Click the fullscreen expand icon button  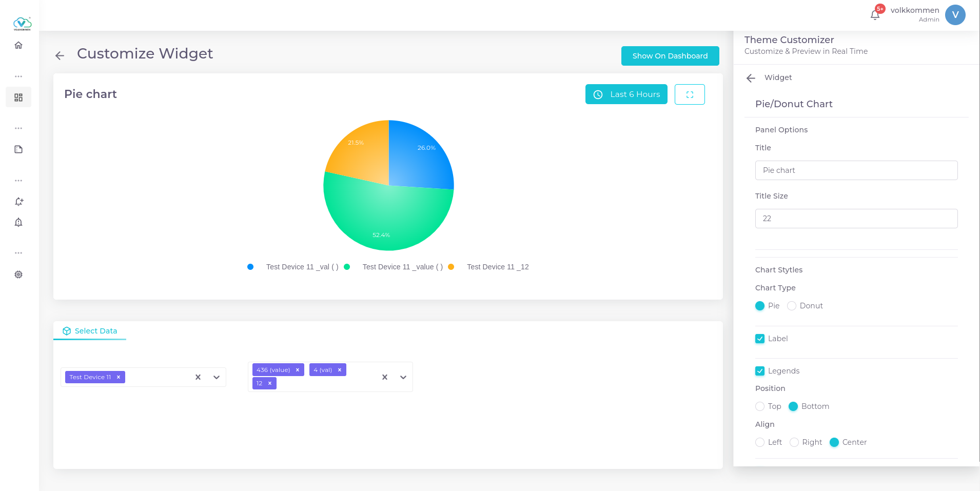click(x=689, y=94)
